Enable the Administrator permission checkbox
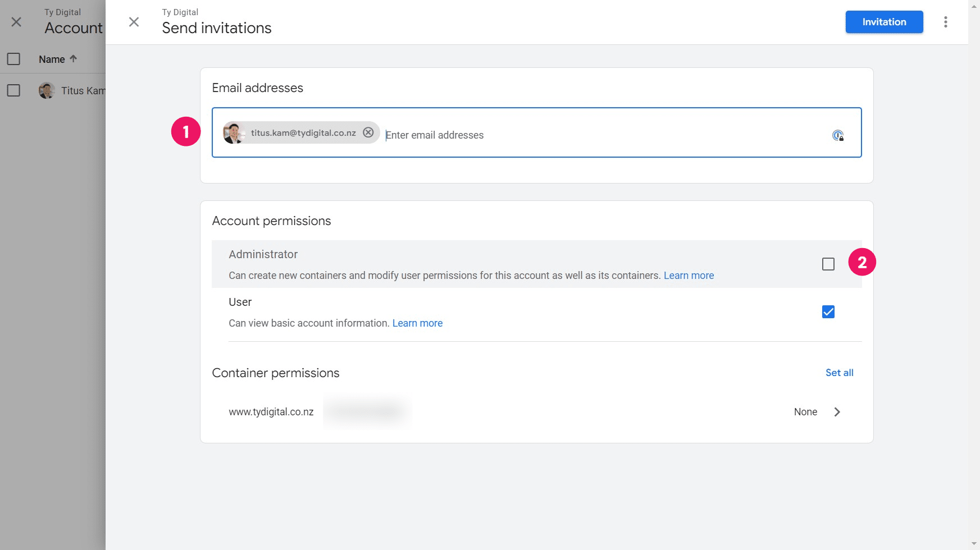This screenshot has width=980, height=550. (x=828, y=264)
